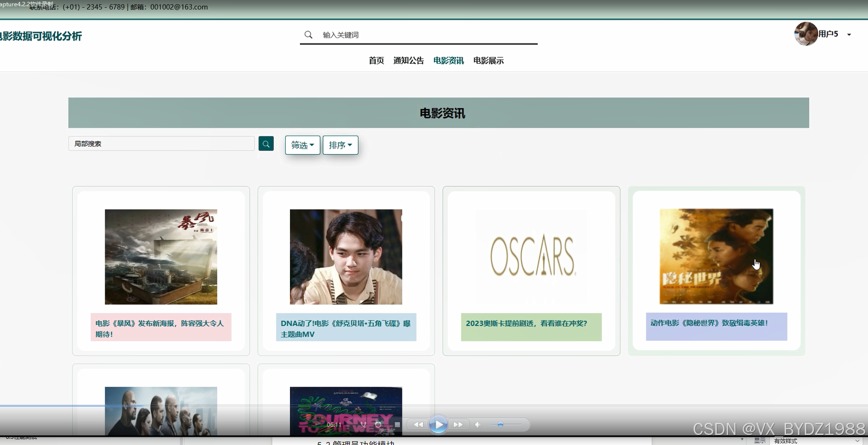Go to 首页 nav item
Screen dimensions: 868x445
(376, 60)
